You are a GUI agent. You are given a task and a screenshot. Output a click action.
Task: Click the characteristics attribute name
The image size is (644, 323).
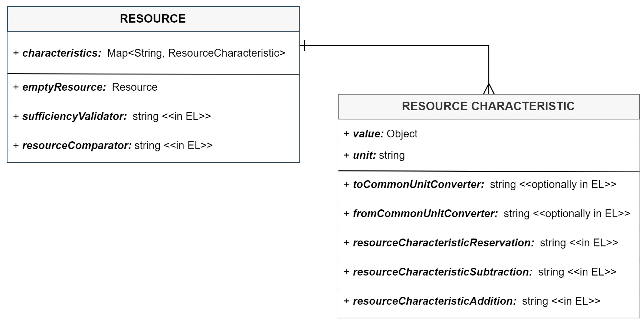(62, 53)
